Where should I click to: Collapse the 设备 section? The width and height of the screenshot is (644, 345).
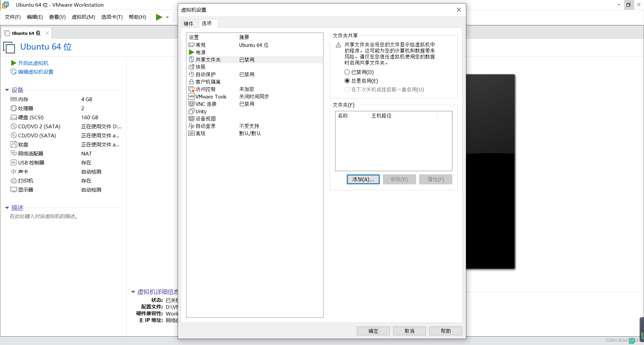coord(7,90)
